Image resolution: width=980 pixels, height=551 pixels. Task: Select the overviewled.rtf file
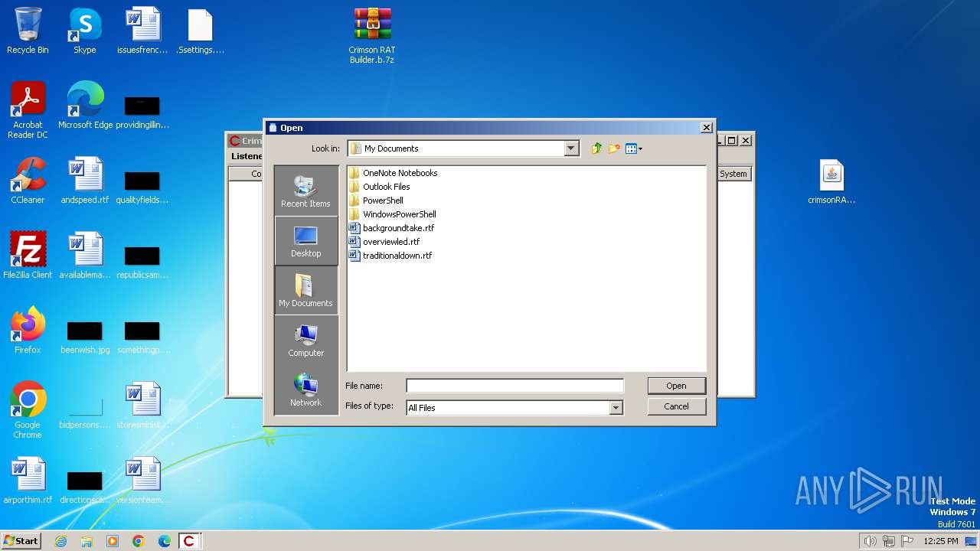coord(384,242)
